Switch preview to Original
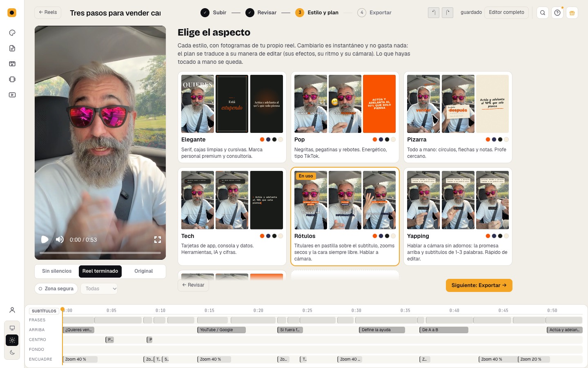This screenshot has height=368, width=588. click(144, 271)
